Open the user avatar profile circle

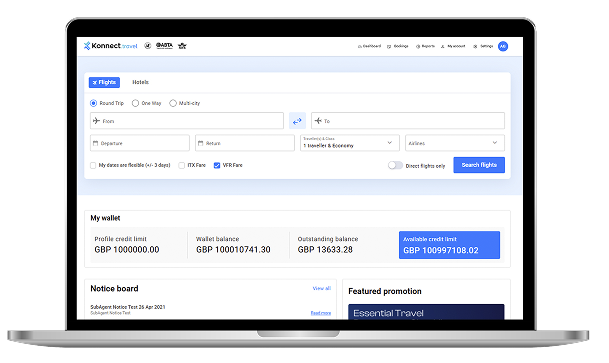pos(503,46)
